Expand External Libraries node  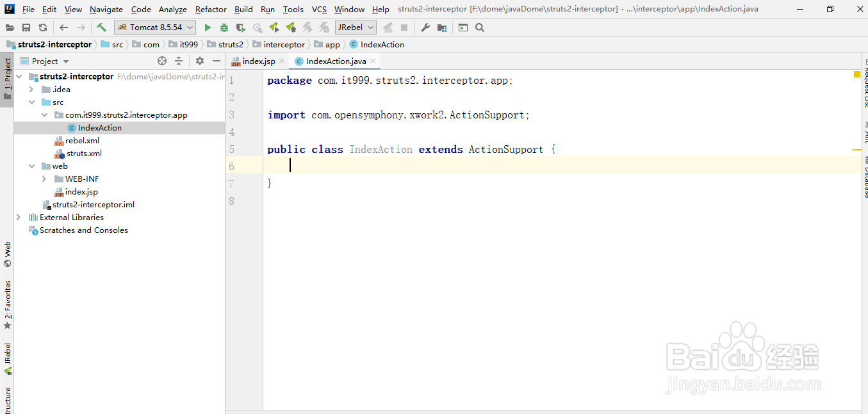(18, 218)
